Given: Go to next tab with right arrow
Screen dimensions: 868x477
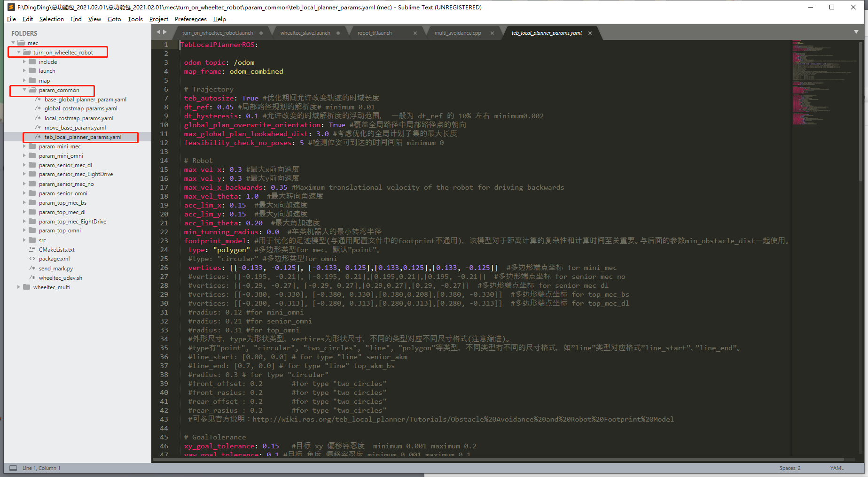Looking at the screenshot, I should pos(165,32).
